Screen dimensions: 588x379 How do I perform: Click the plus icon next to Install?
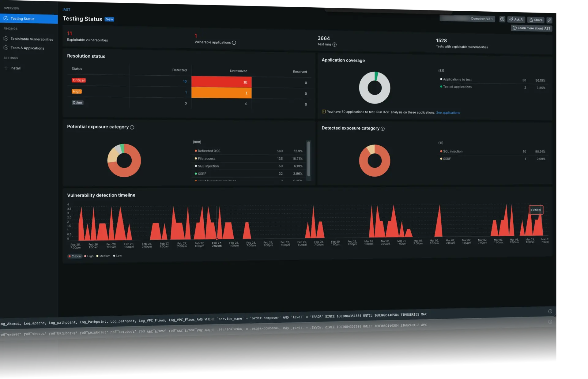pyautogui.click(x=6, y=68)
